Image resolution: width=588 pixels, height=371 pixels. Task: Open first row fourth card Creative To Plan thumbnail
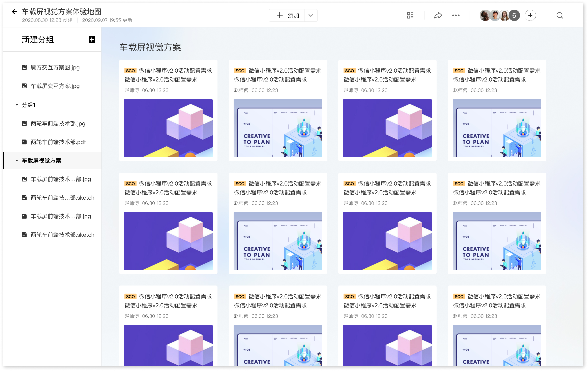tap(497, 128)
